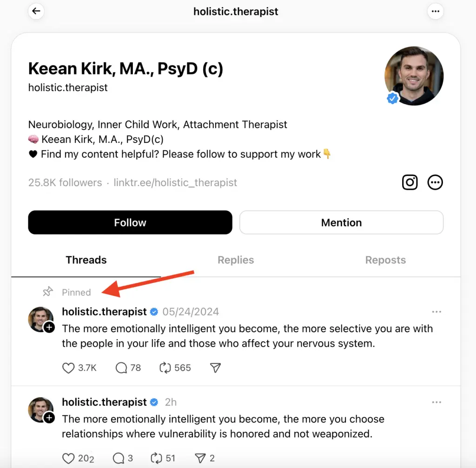
Task: Select the Threads tab
Action: pyautogui.click(x=86, y=260)
